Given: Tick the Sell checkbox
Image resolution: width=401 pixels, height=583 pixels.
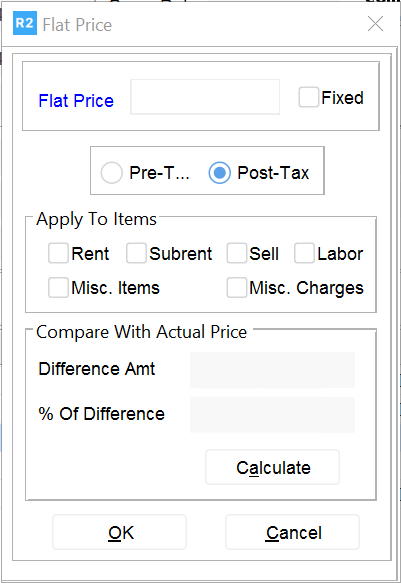Looking at the screenshot, I should (x=237, y=253).
